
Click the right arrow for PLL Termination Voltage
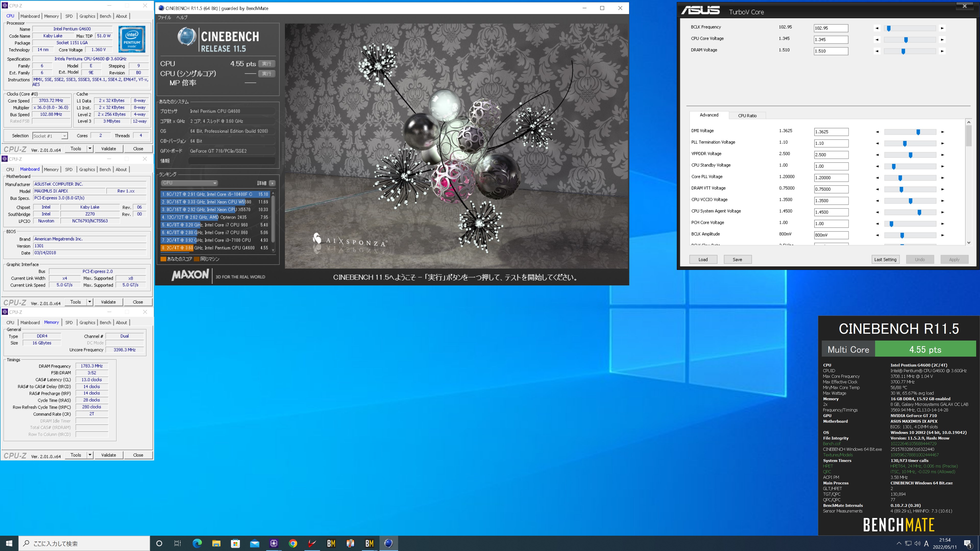coord(942,143)
